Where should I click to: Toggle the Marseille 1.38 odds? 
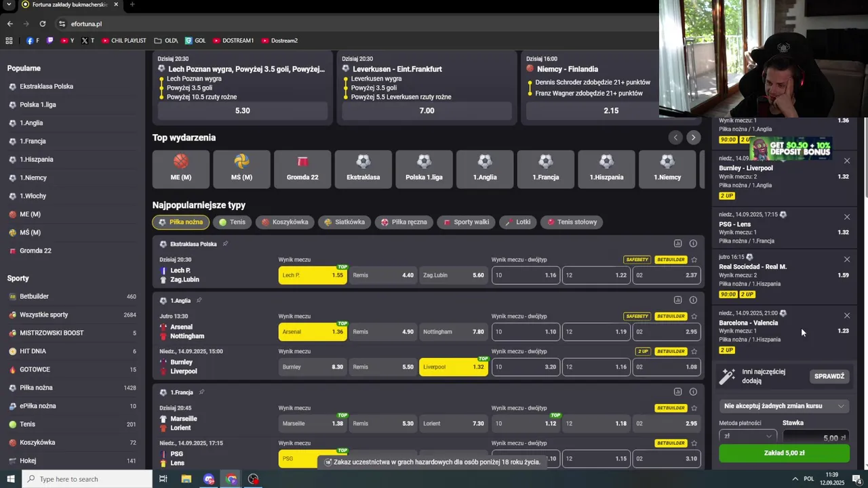313,424
